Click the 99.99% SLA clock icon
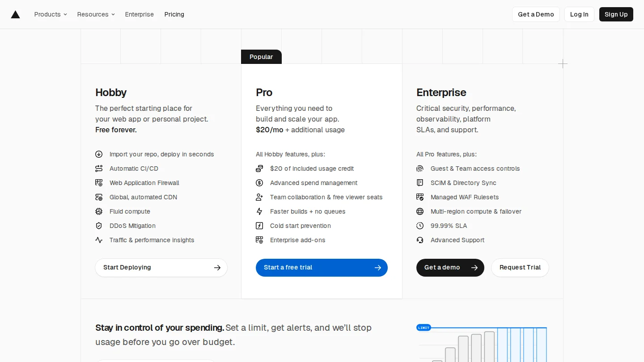Image resolution: width=644 pixels, height=362 pixels. click(x=420, y=226)
